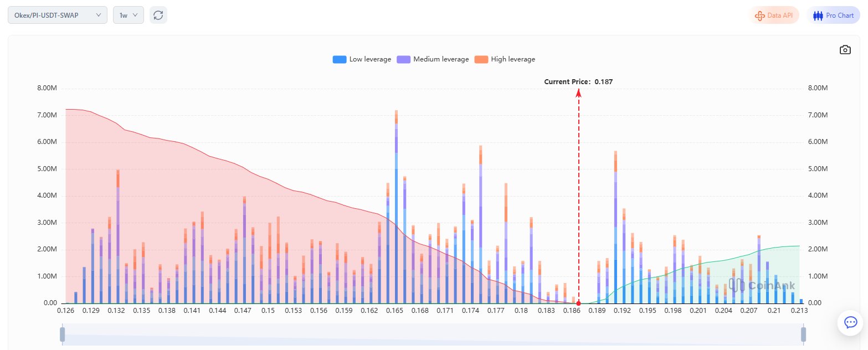This screenshot has height=350, width=868.
Task: Open the chat support bubble
Action: point(850,322)
